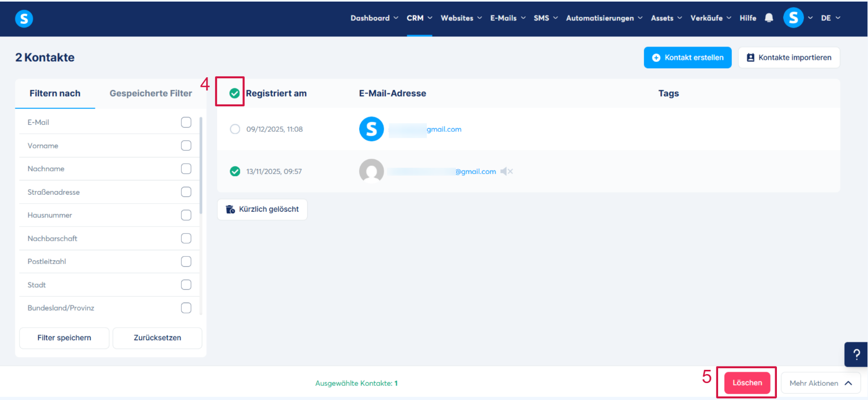Expand the E-Mails menu
This screenshot has height=400, width=868.
(508, 18)
